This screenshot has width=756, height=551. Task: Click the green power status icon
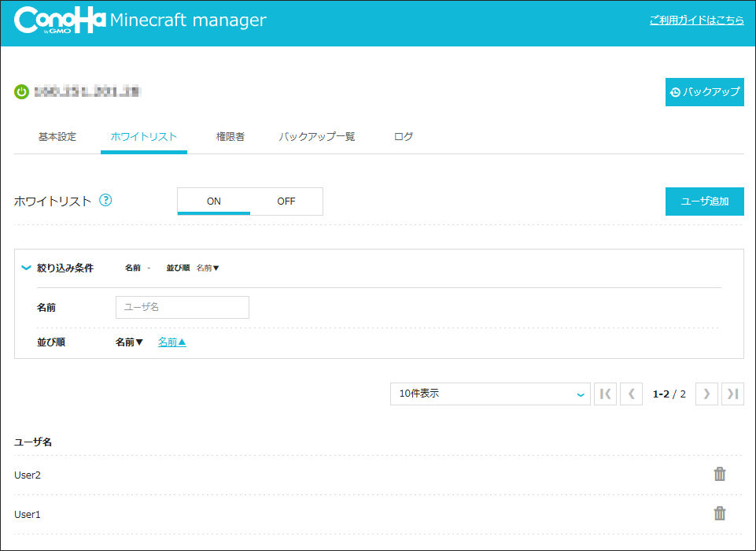(21, 92)
